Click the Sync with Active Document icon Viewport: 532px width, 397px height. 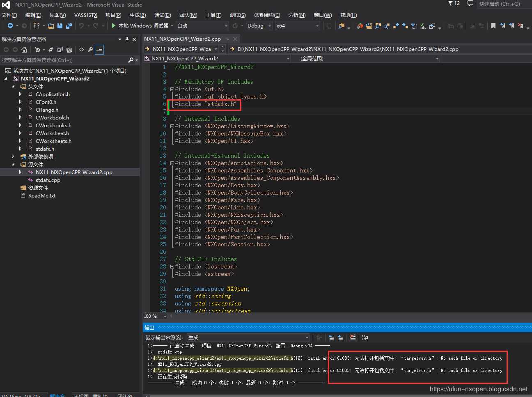click(51, 50)
